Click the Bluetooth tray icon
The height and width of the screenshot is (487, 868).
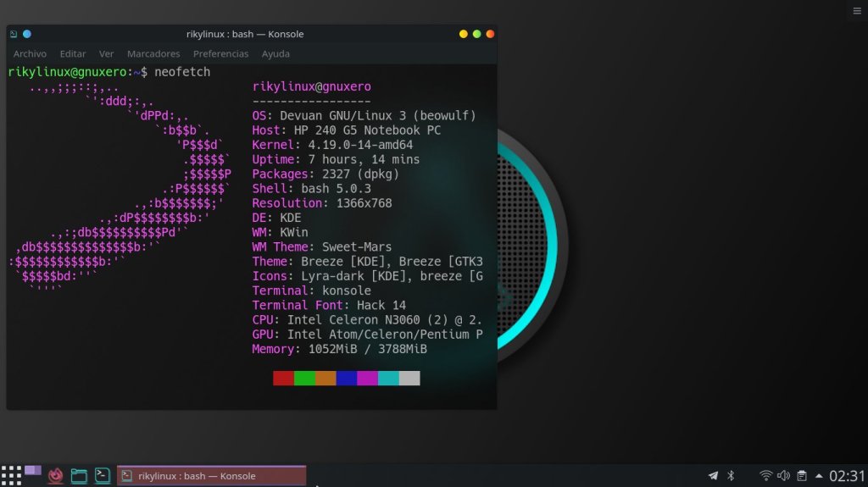point(731,476)
